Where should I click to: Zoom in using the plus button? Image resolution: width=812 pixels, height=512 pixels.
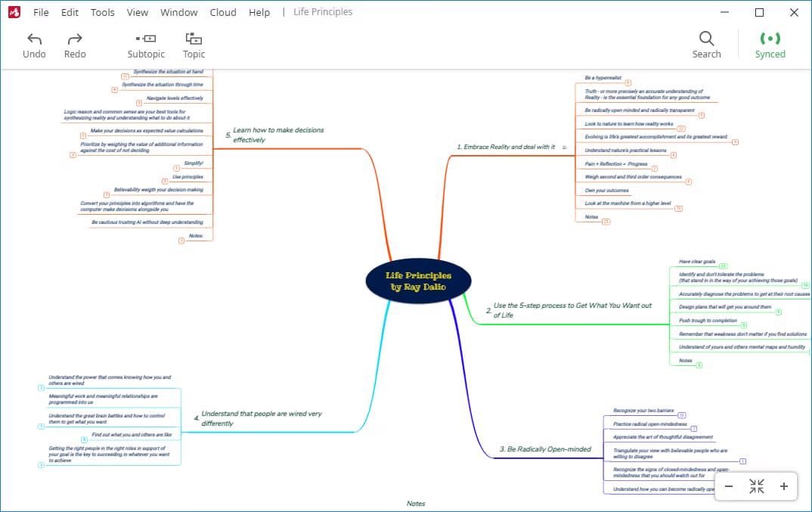tap(784, 487)
